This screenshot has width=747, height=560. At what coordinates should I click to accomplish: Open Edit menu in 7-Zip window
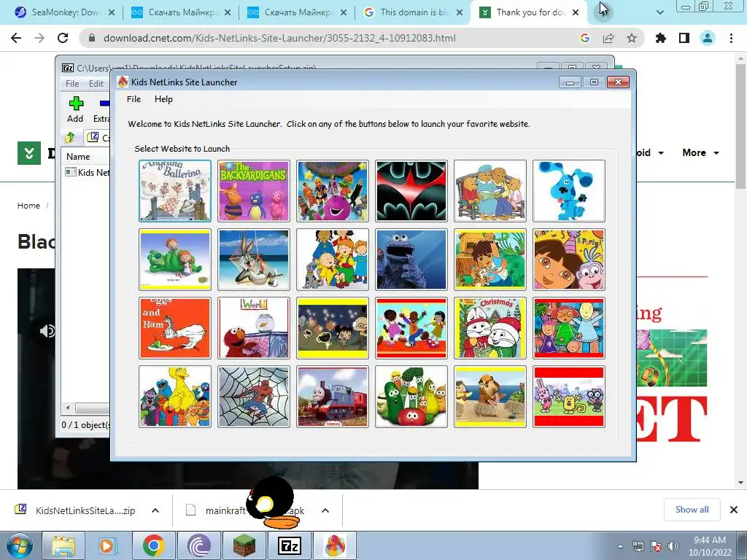96,83
